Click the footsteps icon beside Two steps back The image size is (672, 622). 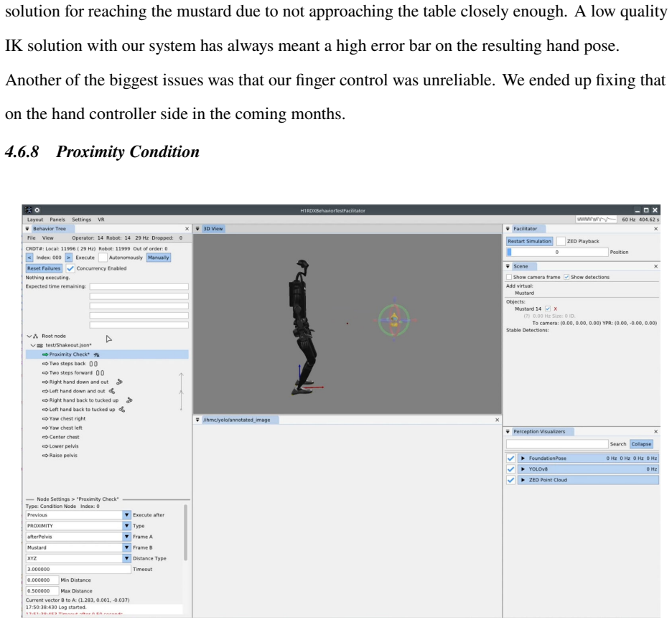pyautogui.click(x=93, y=364)
